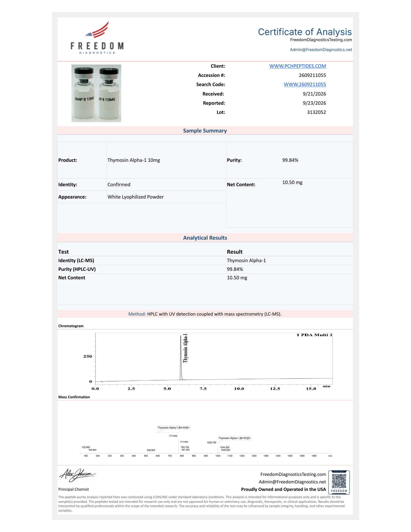
Task: Open the WWW.2609211055 search code link
Action: click(x=305, y=85)
